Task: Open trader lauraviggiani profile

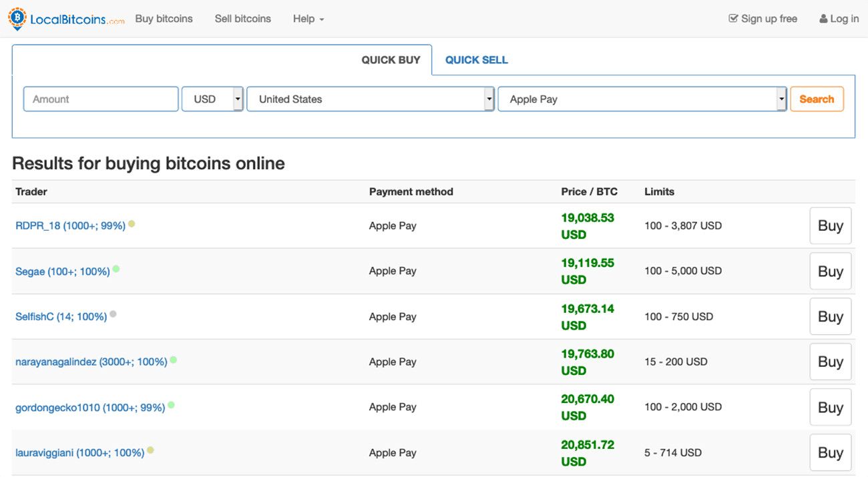Action: click(79, 452)
